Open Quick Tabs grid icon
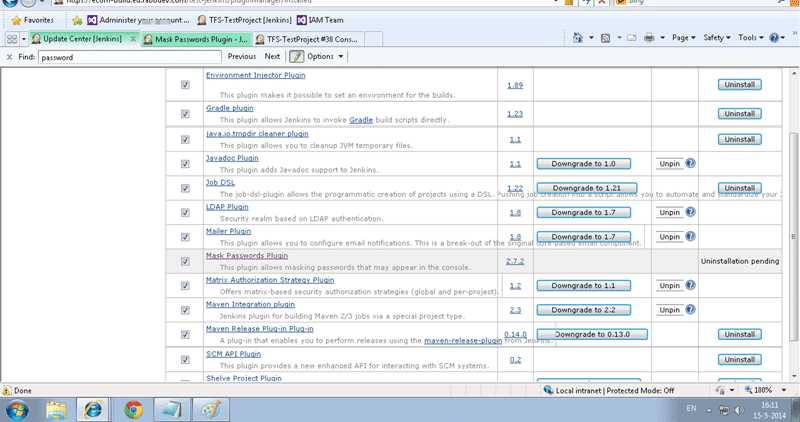Screen dimensions: 800x422 click(12, 39)
